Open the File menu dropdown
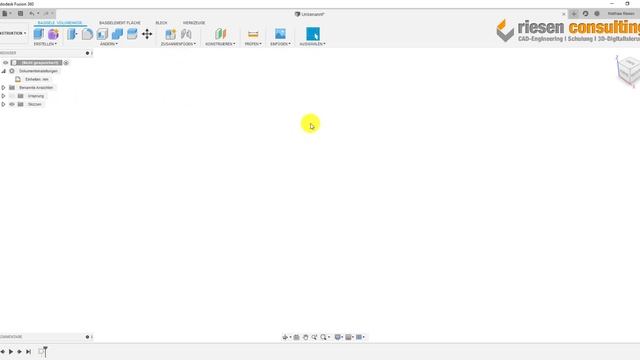The width and height of the screenshot is (640, 360). [6, 13]
